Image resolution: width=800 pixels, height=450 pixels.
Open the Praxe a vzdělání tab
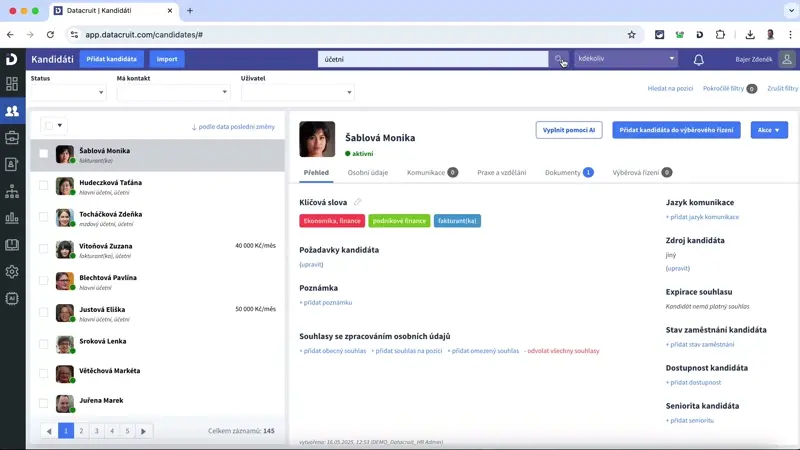501,173
